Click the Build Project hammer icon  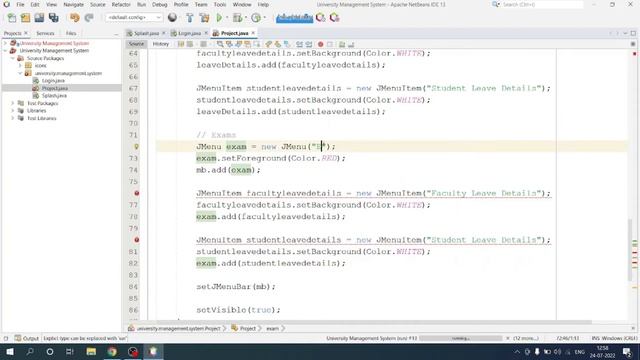(189, 18)
